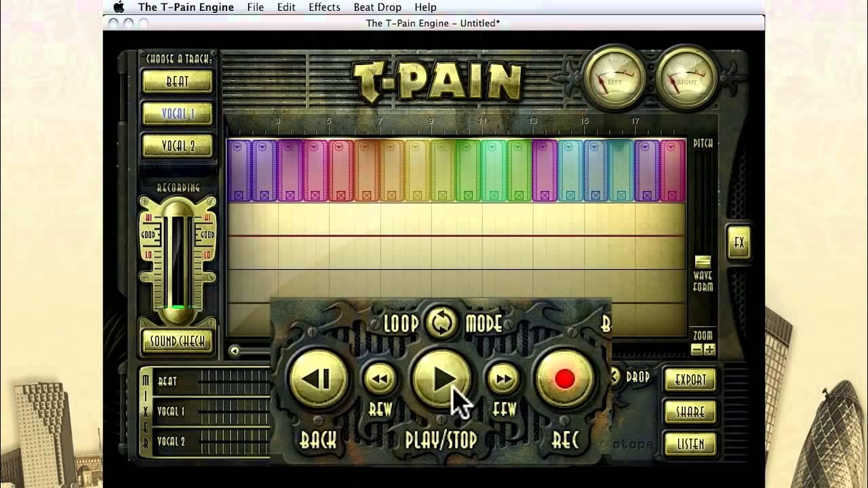868x488 pixels.
Task: Open the dropdown on measure 1 purple segment
Action: pos(236,146)
